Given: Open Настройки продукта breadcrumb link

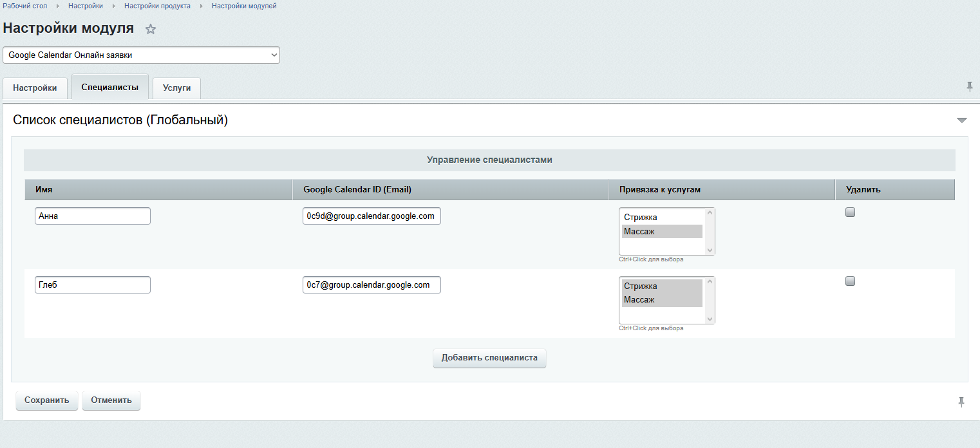Looking at the screenshot, I should (x=157, y=6).
